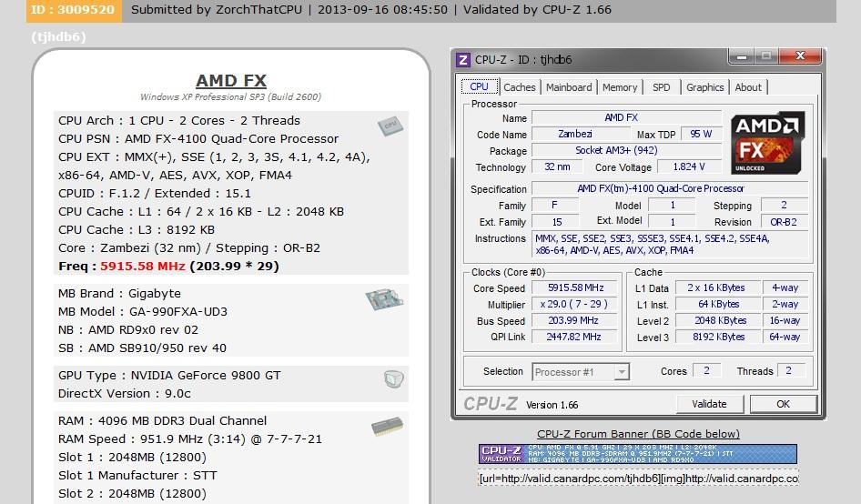Click the orange ID : 3009520 badge
Screen dimensions: 861x504
(x=74, y=10)
